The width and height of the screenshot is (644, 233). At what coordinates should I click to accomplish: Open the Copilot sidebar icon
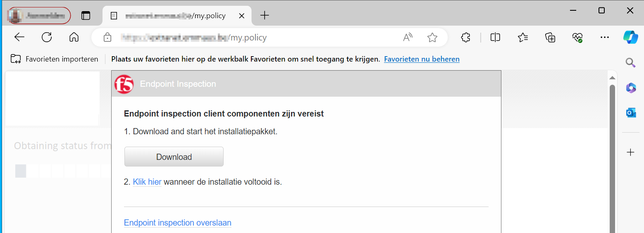630,38
